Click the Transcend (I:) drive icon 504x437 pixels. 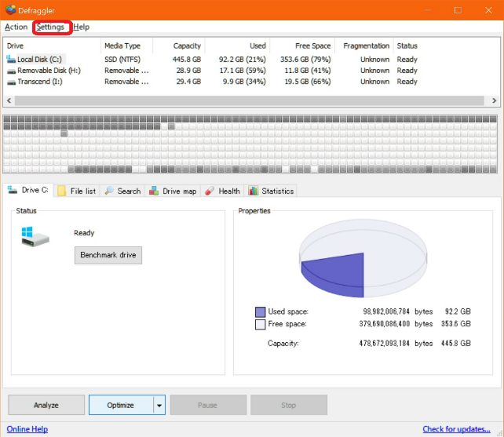tap(11, 82)
